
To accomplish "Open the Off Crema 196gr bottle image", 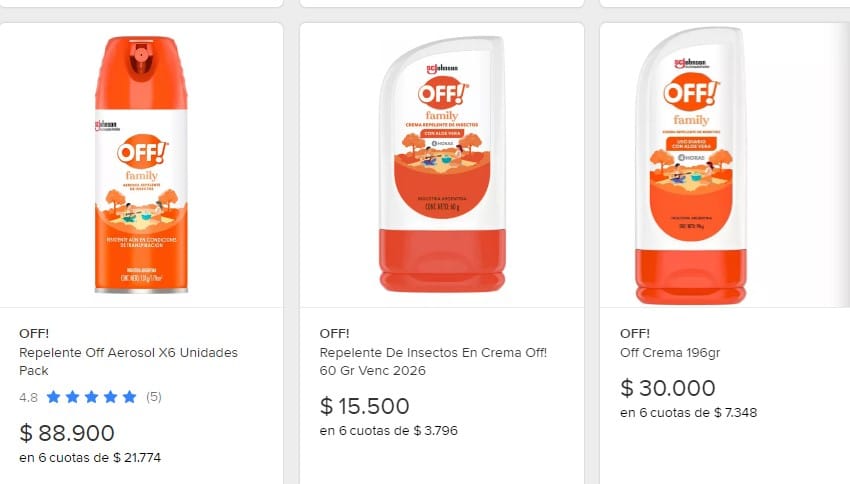I will point(691,165).
